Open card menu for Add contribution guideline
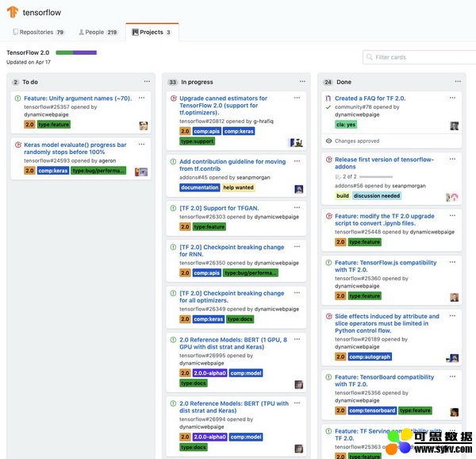The image size is (476, 459). [x=297, y=161]
